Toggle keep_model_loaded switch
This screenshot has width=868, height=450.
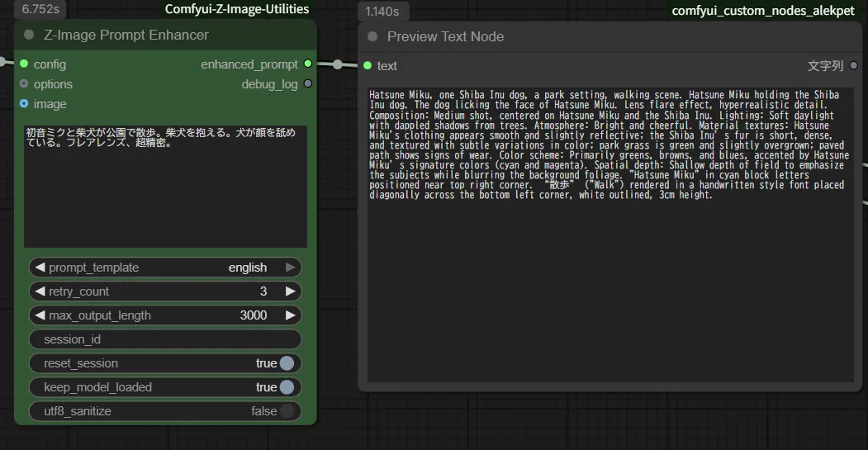point(286,387)
